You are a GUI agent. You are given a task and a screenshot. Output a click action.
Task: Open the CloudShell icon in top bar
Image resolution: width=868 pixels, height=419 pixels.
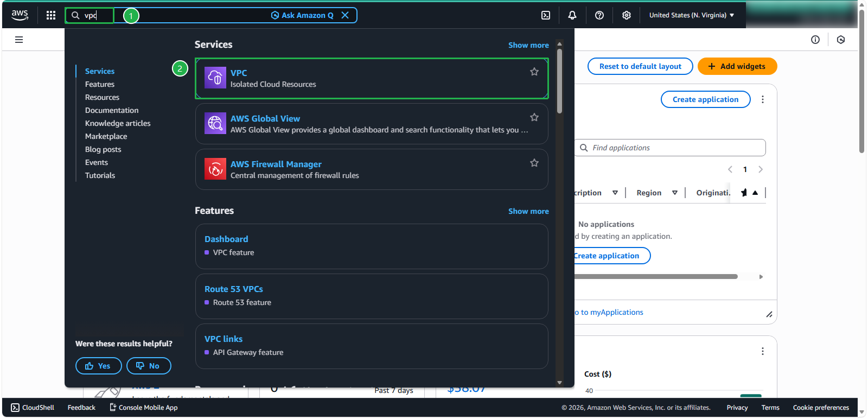click(546, 15)
